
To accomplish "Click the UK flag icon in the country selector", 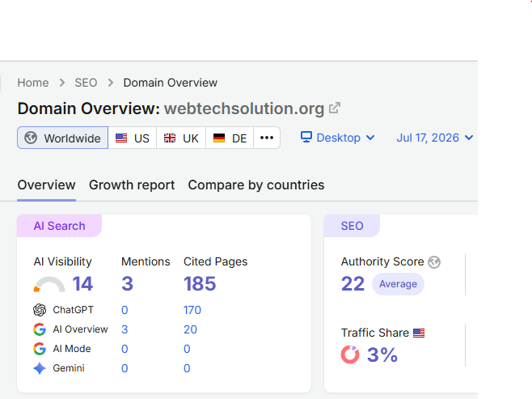I will pyautogui.click(x=170, y=138).
